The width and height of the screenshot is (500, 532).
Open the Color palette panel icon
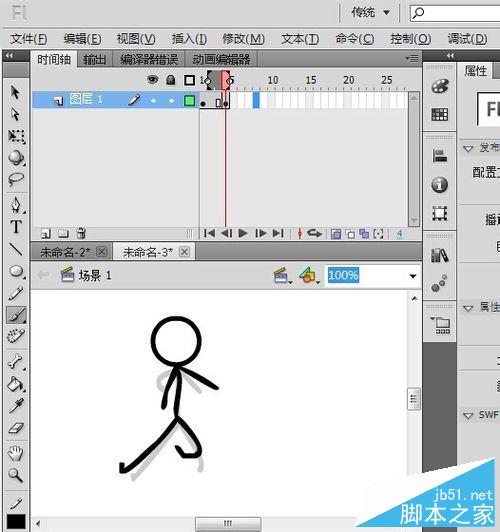440,86
